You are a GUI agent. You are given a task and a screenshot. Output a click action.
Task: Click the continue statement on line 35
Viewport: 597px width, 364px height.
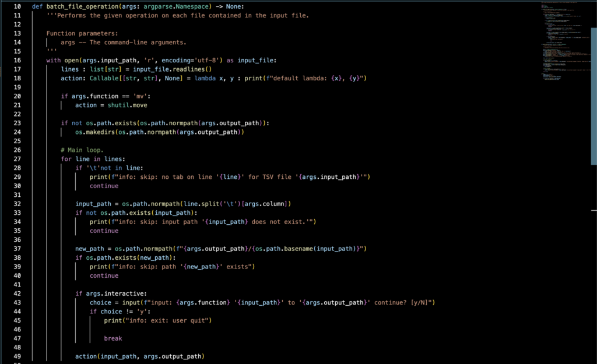104,231
